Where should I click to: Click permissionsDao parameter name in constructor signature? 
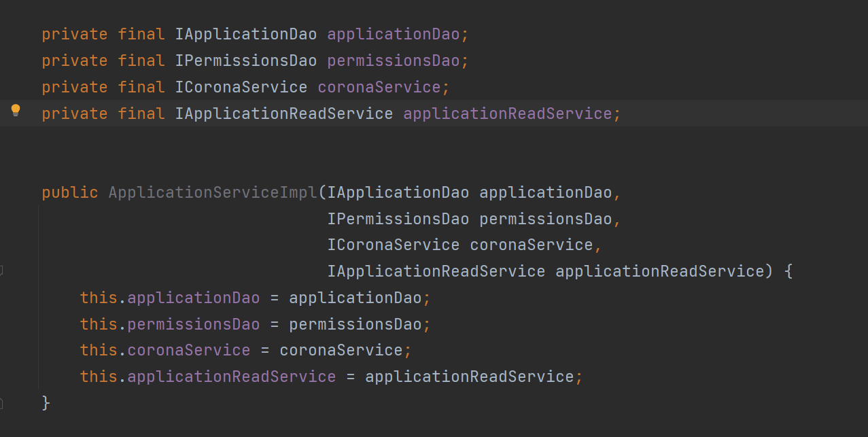click(x=545, y=219)
